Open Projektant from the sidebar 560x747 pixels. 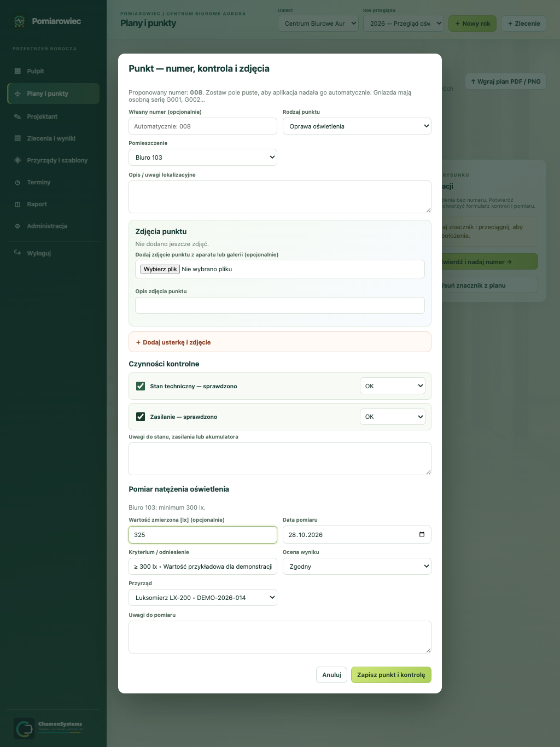[53, 116]
